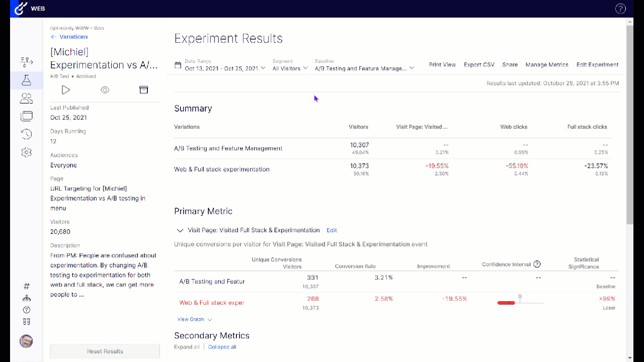644x362 pixels.
Task: Click the URL Targeting page description text
Action: tap(98, 198)
